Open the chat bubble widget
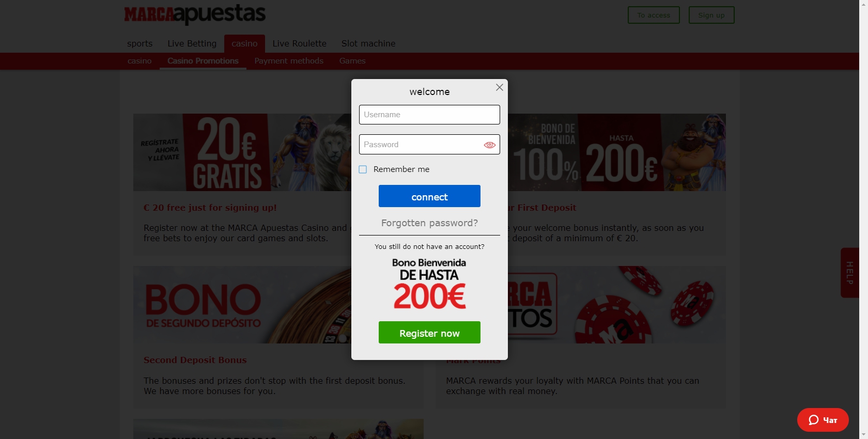Screen dimensions: 868x439 823,420
